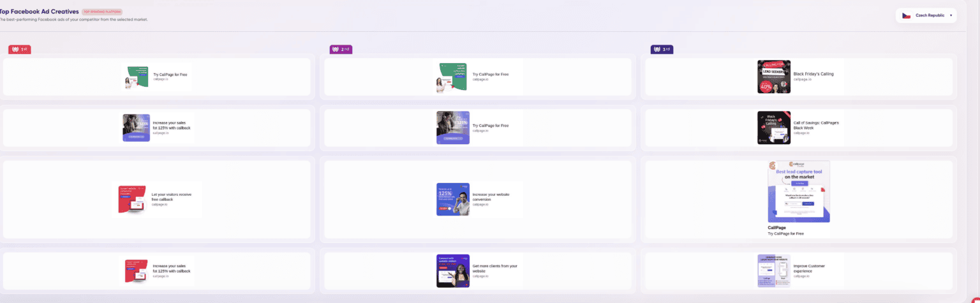This screenshot has height=303, width=980.
Task: Click the Improve Customer experience title
Action: 810,268
